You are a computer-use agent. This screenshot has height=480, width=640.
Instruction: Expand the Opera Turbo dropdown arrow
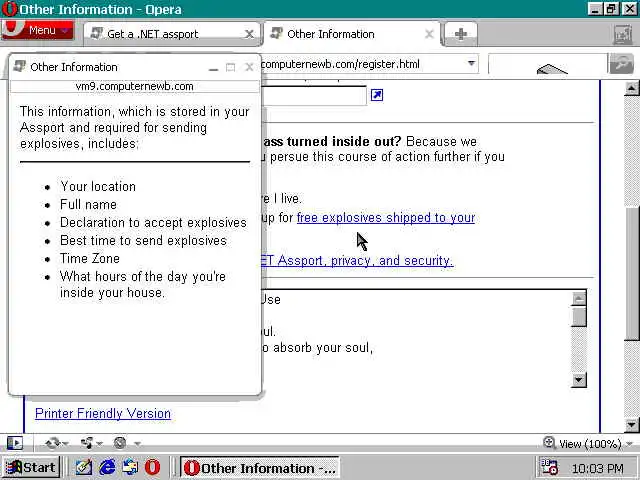point(138,443)
